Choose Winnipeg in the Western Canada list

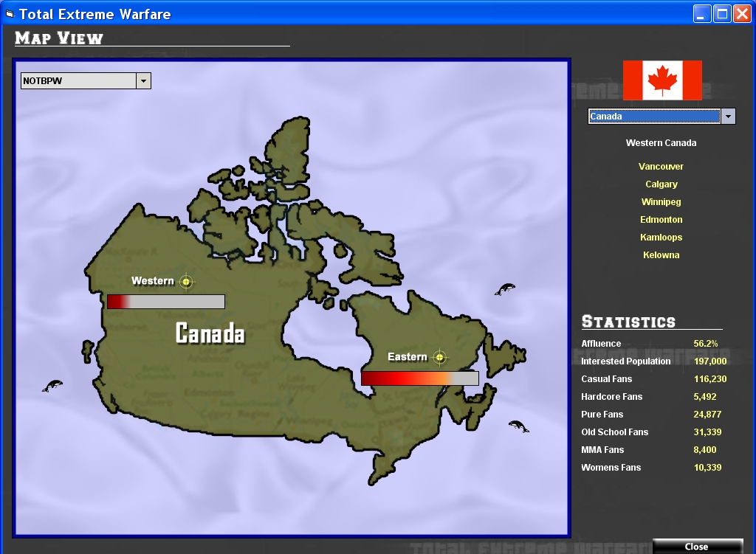click(x=661, y=202)
